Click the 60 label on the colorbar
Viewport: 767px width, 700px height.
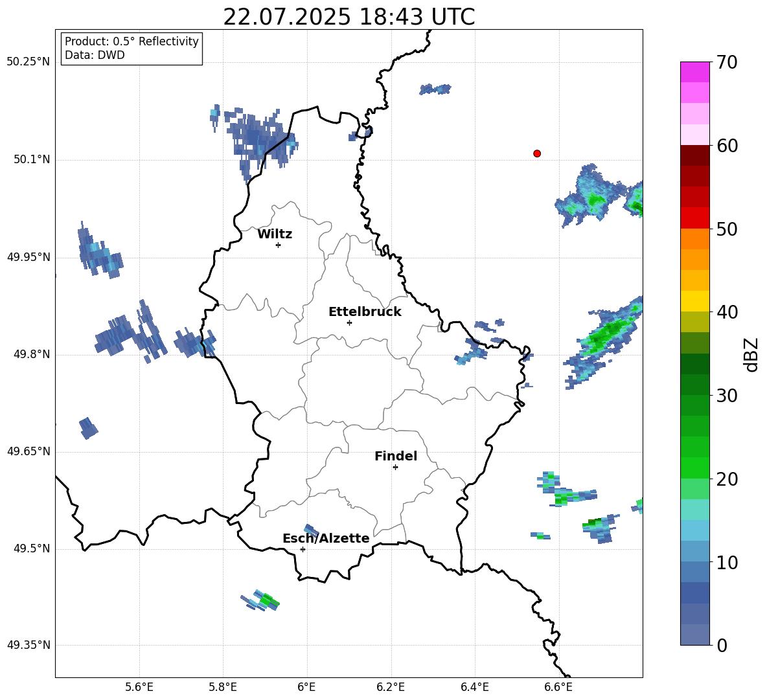(x=727, y=146)
